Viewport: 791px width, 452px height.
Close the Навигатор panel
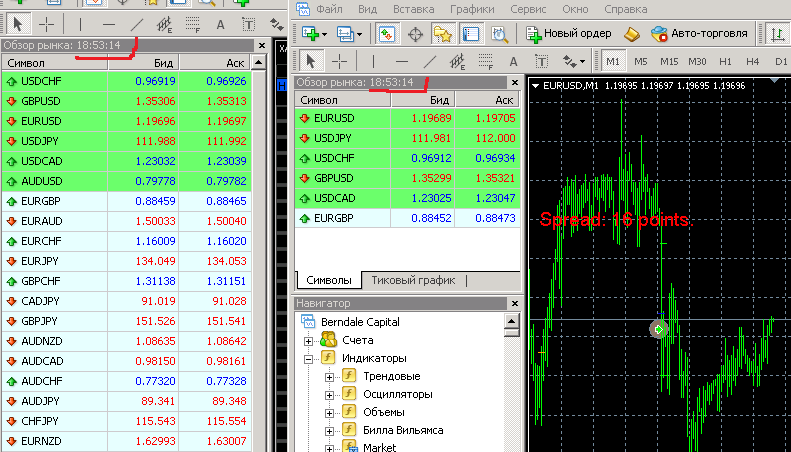pos(515,303)
